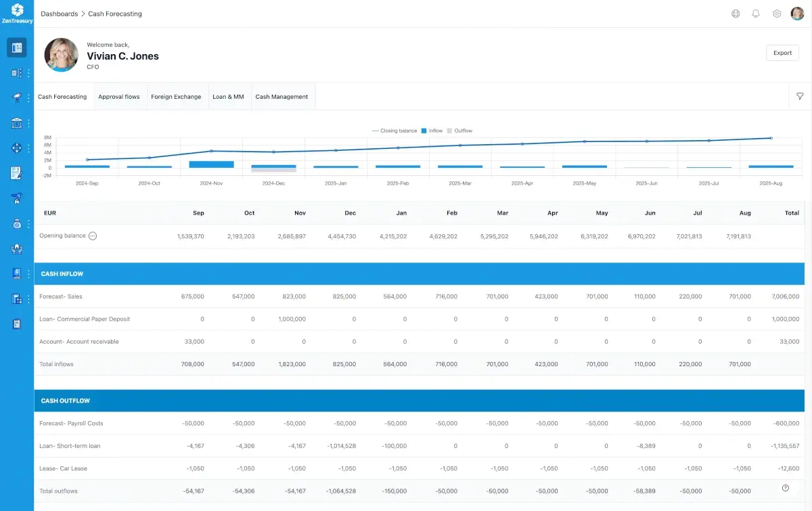This screenshot has width=812, height=511.
Task: Open the settings gear icon
Action: point(777,13)
